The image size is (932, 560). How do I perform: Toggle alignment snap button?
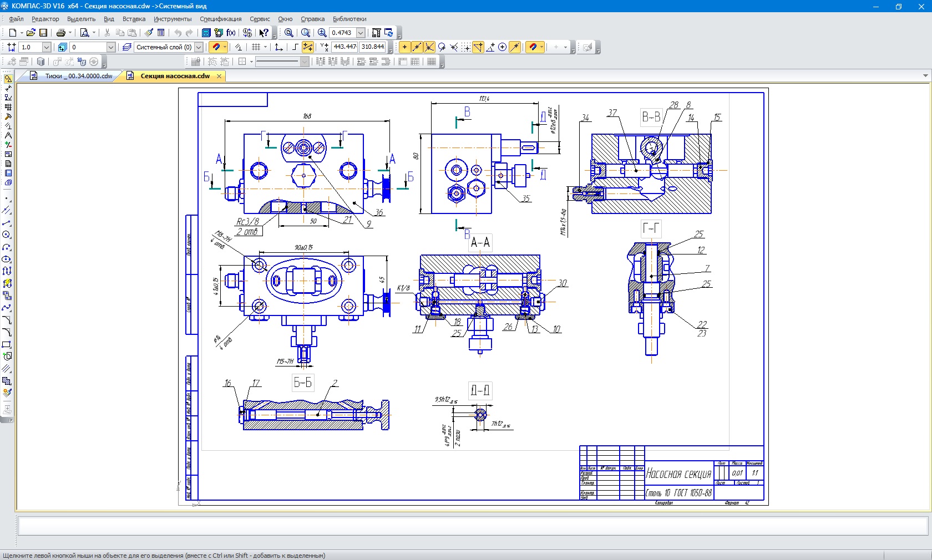click(478, 47)
